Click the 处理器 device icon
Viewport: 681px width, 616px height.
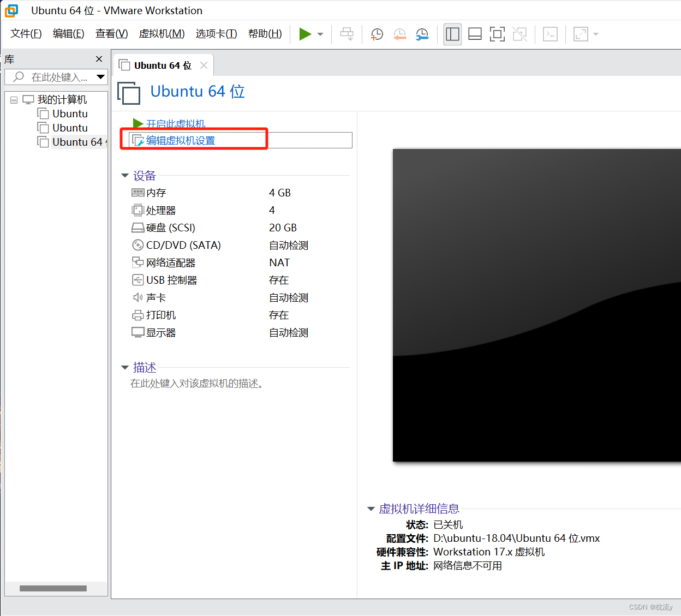click(138, 210)
